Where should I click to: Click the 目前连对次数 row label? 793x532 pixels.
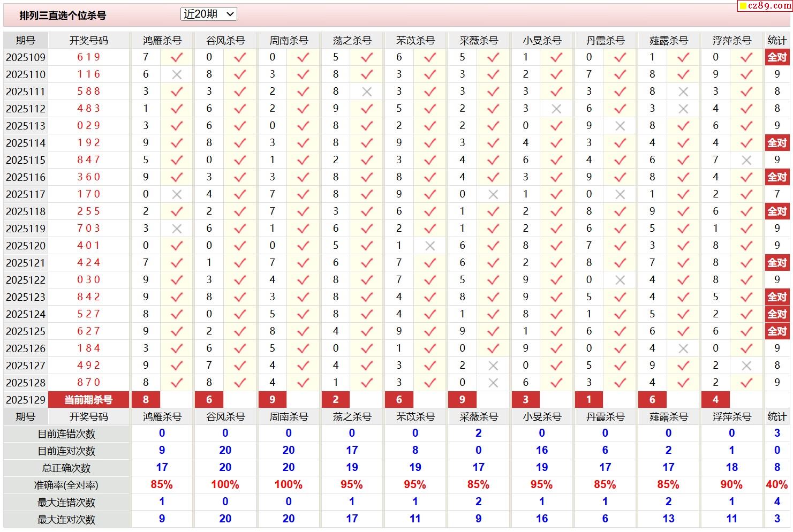(66, 451)
